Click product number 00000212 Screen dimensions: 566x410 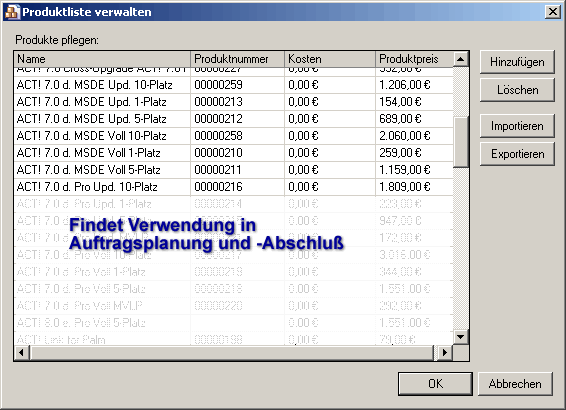[218, 119]
